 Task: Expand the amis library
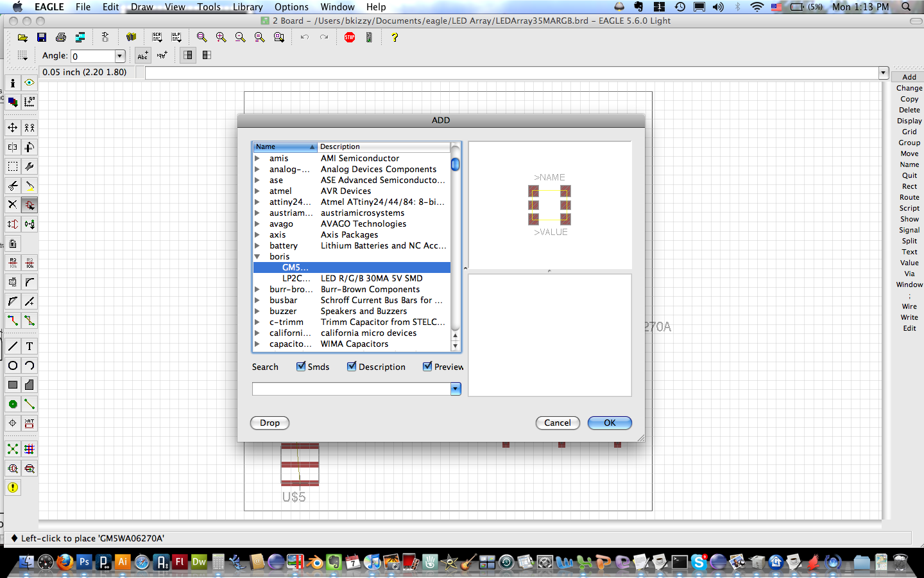point(257,158)
